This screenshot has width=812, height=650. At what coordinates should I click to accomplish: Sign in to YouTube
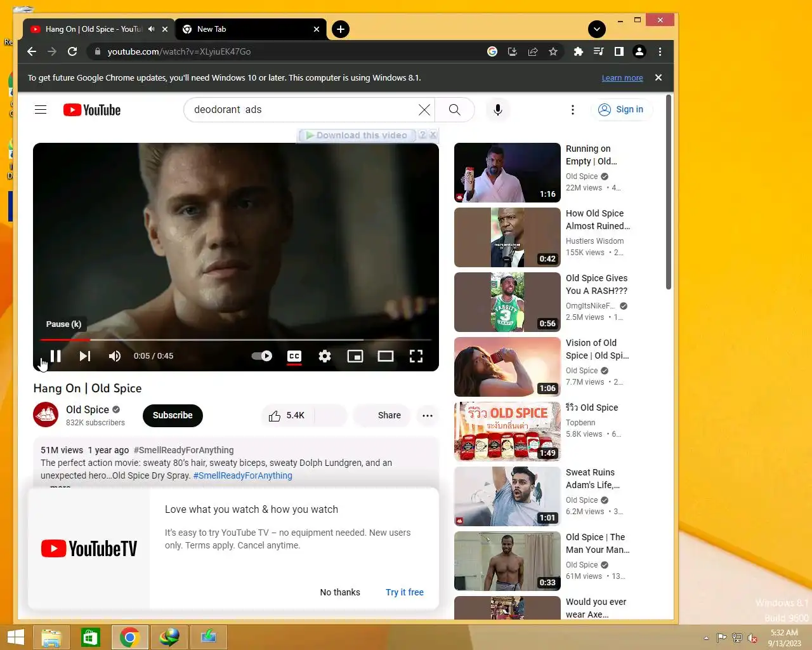tap(622, 110)
